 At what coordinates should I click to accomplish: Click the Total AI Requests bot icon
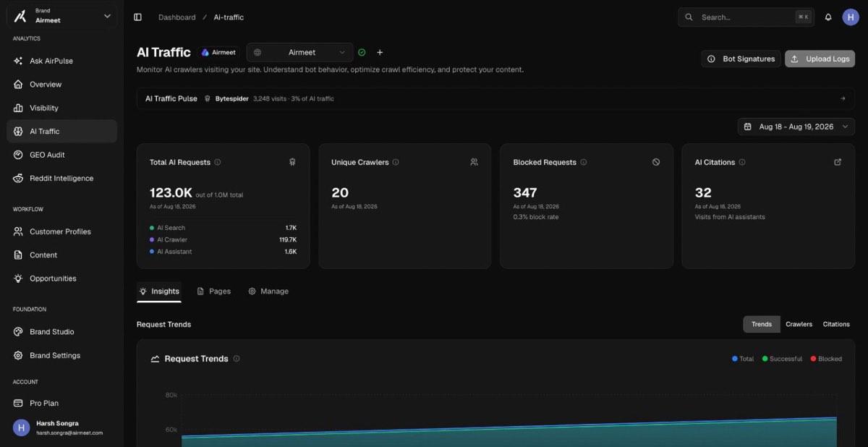(x=292, y=162)
